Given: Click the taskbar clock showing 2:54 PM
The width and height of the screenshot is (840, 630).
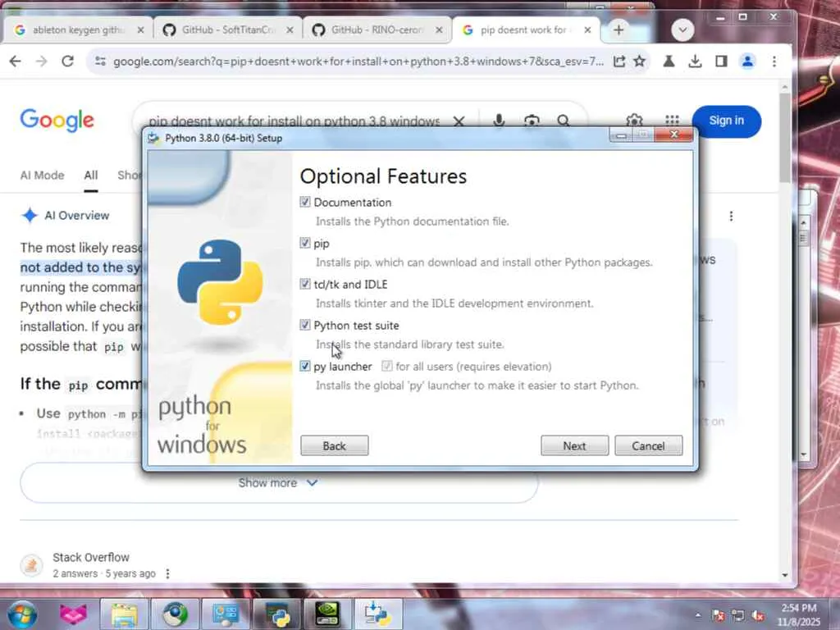Looking at the screenshot, I should 799,614.
